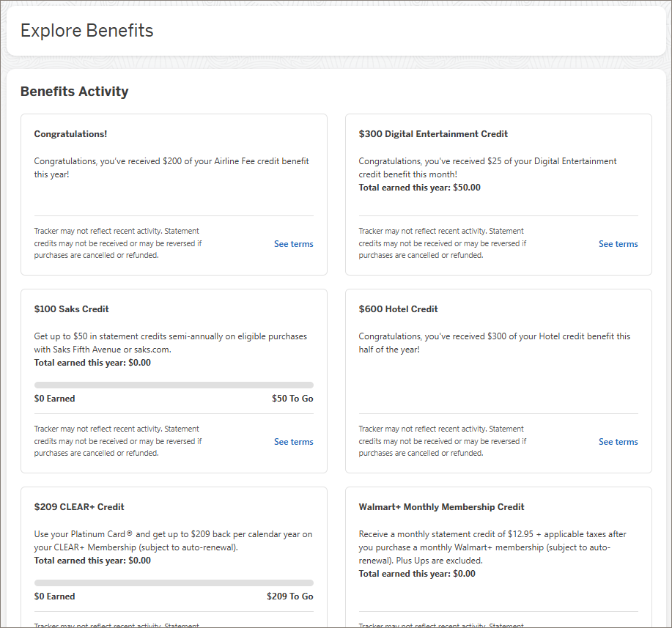The width and height of the screenshot is (672, 628).
Task: Open See terms for Airline Fee credit
Action: pyautogui.click(x=293, y=244)
